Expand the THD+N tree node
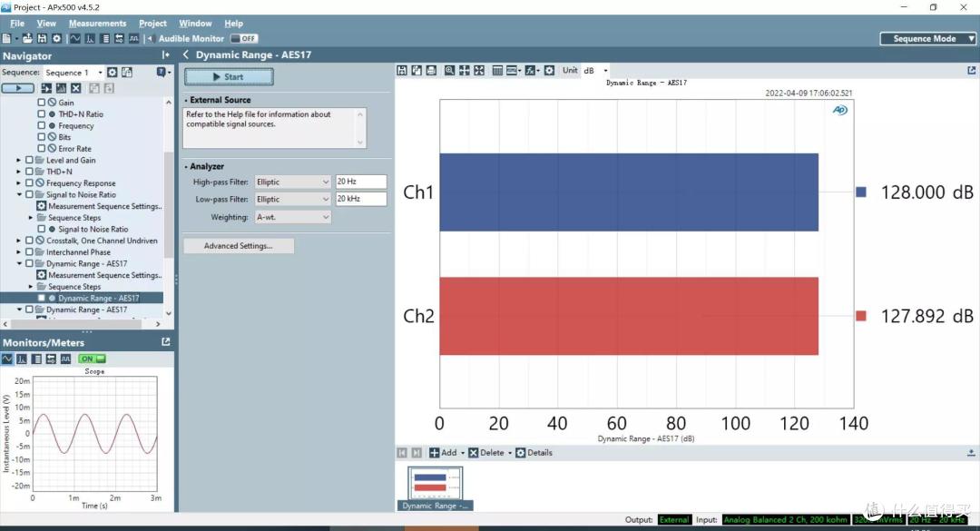Screen dimensions: 980x531 point(19,172)
